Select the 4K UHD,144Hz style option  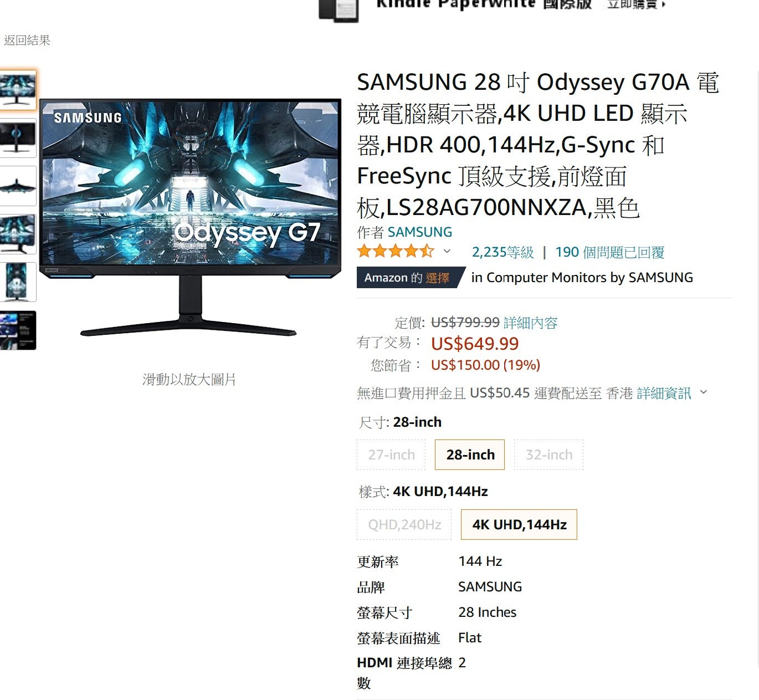519,524
